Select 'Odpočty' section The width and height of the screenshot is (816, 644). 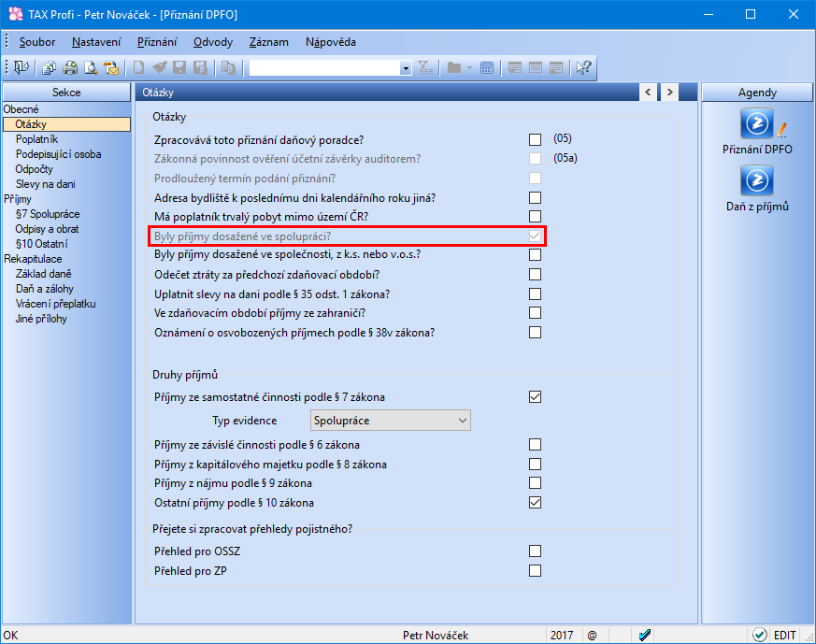[x=35, y=169]
